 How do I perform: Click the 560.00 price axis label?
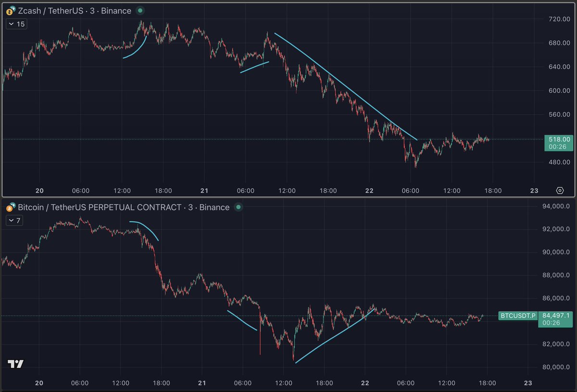(560, 114)
